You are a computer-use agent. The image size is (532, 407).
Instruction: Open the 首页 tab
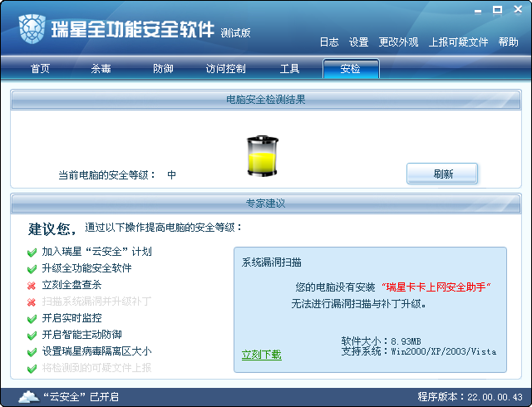click(41, 69)
